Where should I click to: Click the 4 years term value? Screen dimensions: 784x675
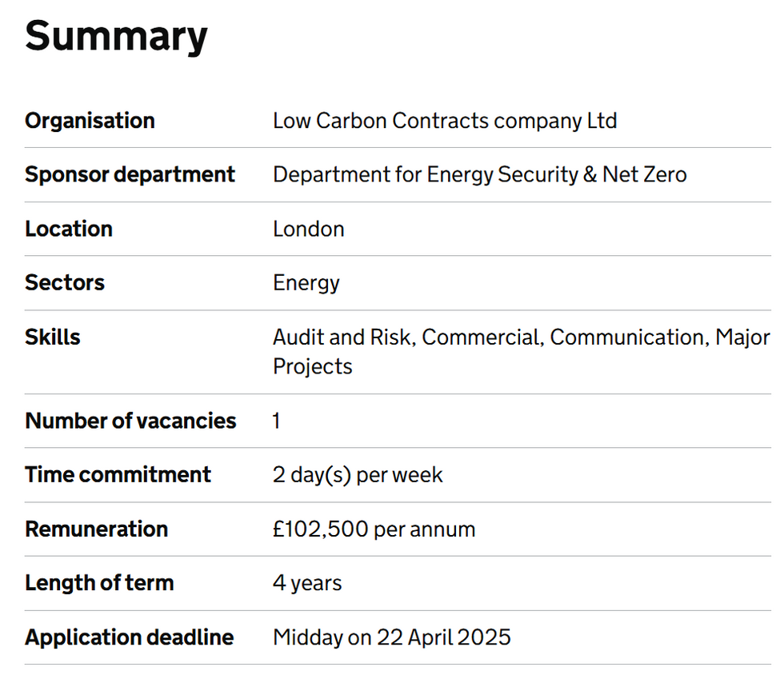pos(307,584)
